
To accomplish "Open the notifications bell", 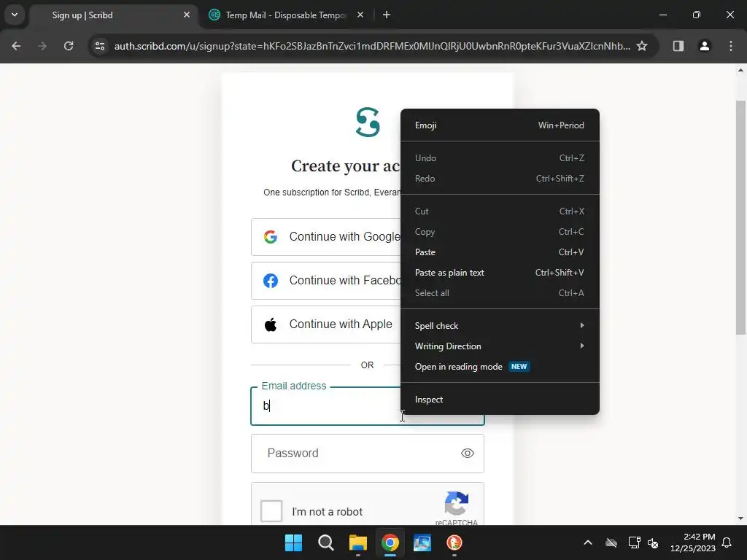I will point(727,542).
